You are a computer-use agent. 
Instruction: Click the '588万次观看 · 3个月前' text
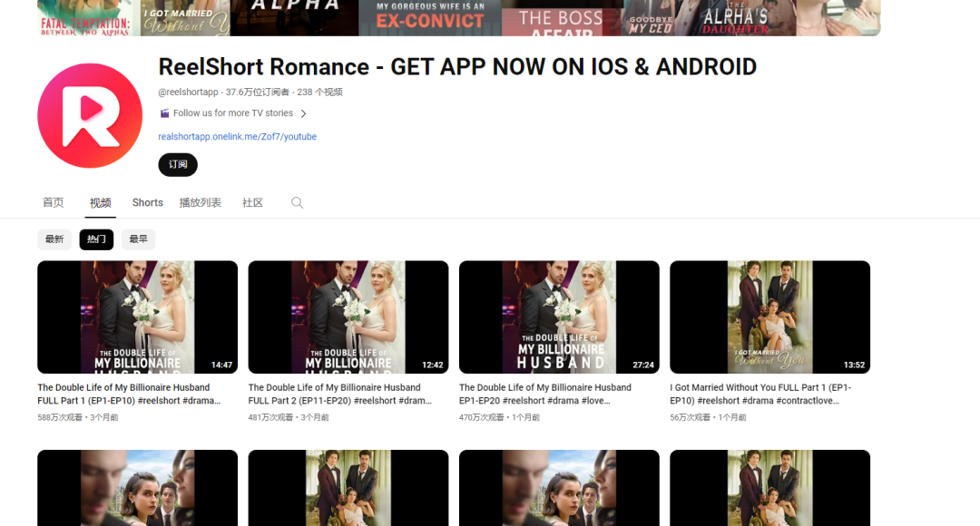[x=77, y=417]
